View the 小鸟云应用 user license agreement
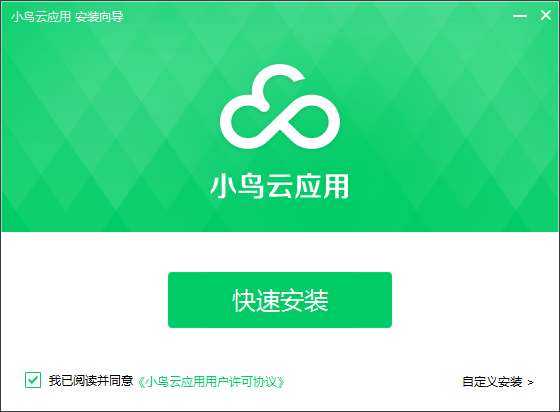 (x=211, y=382)
